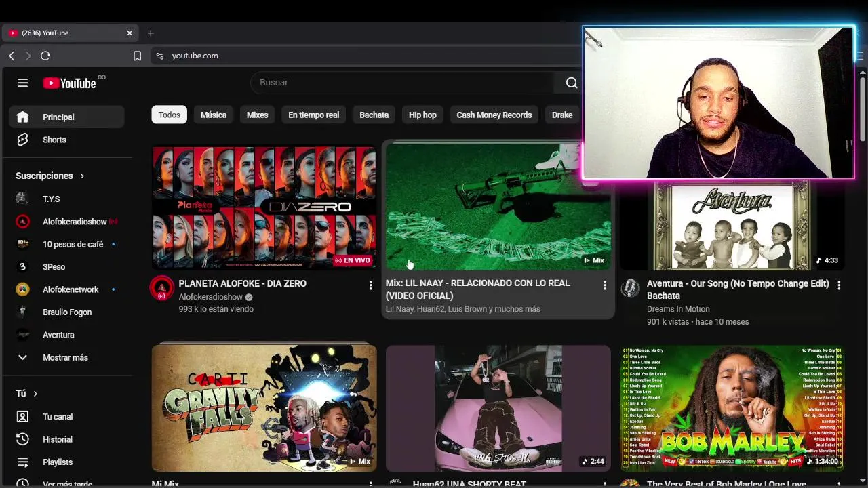This screenshot has width=868, height=488.
Task: Open Dreams In Motion channel link
Action: click(678, 309)
